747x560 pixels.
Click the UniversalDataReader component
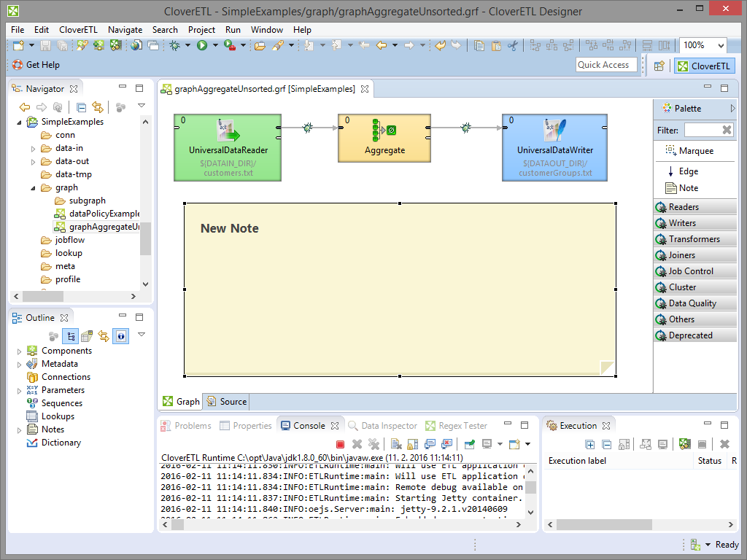click(227, 147)
